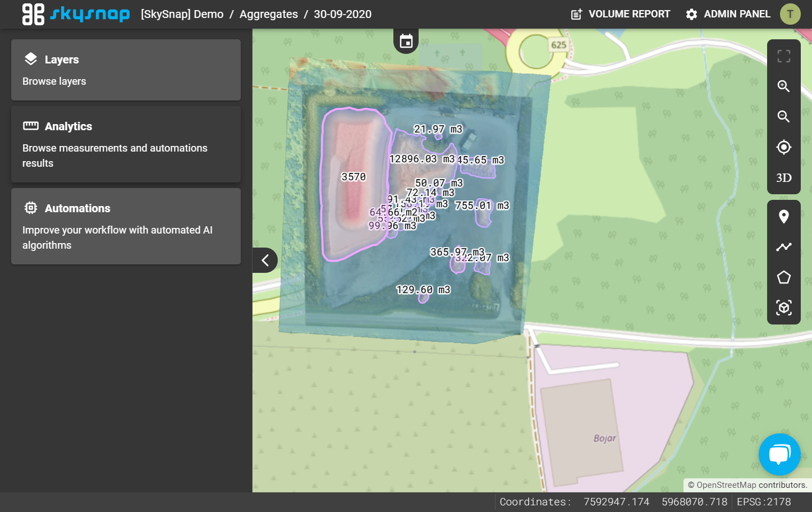Viewport: 812px width, 512px height.
Task: Zoom out on the map
Action: click(x=784, y=116)
